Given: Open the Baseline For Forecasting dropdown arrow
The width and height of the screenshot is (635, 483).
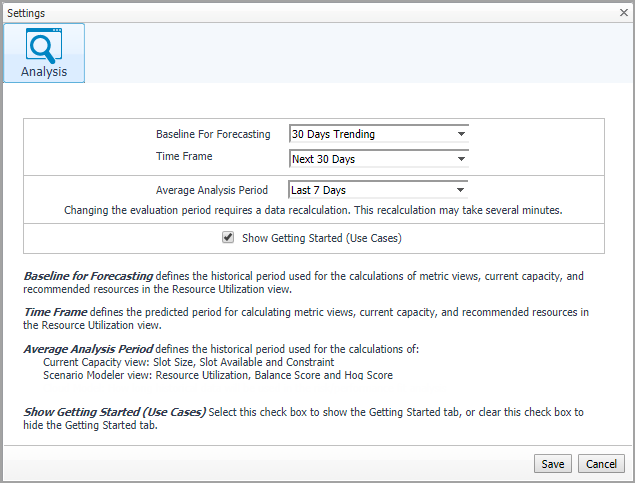Looking at the screenshot, I should 461,134.
